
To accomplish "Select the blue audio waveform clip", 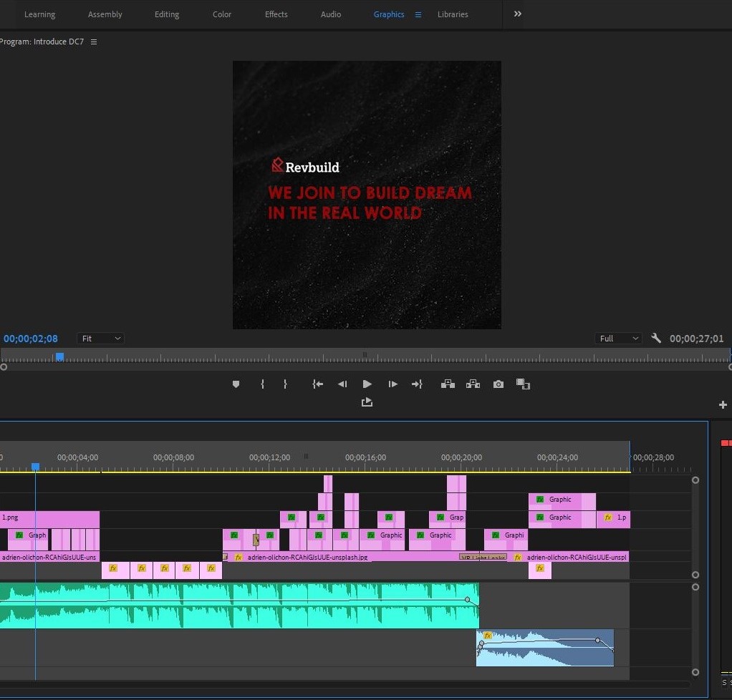I will coord(545,648).
